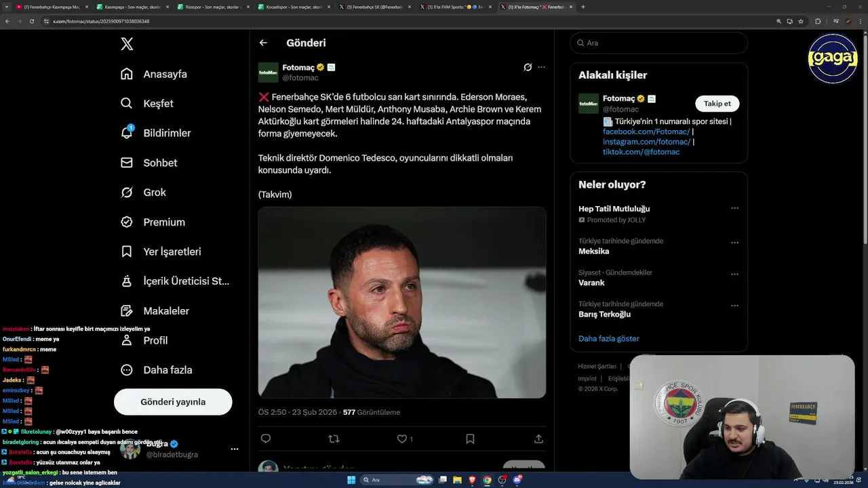Switch to FHM Sports X tab
Viewport: 868px width, 488px height.
point(455,7)
